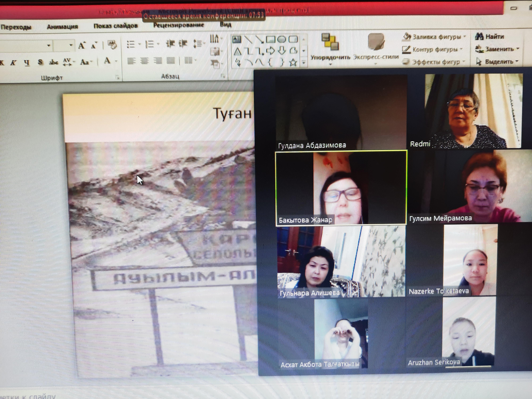Image resolution: width=532 pixels, height=399 pixels.
Task: Select the oval shape in shapes gallery
Action: point(281,39)
